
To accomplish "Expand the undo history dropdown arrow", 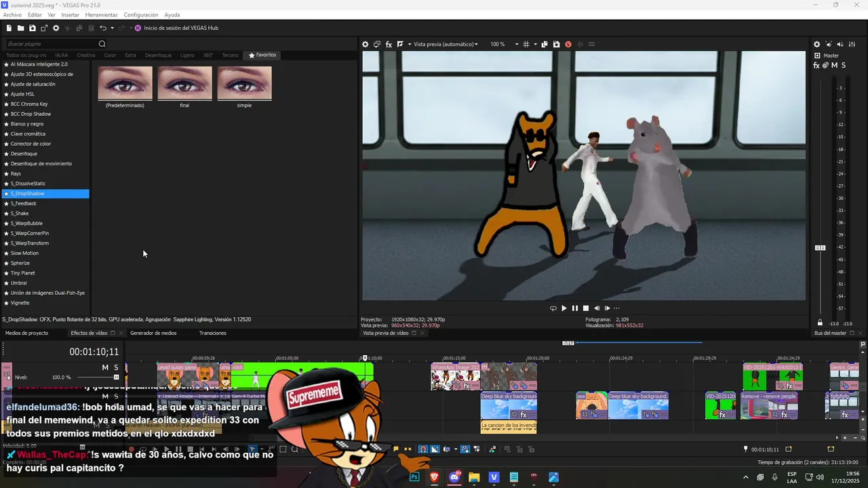I will pos(112,28).
